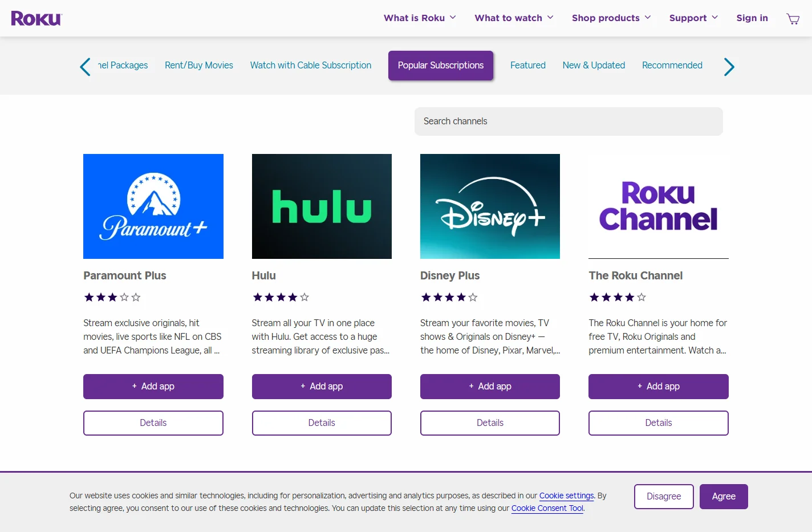
Task: View Details for Paramount Plus
Action: tap(153, 423)
